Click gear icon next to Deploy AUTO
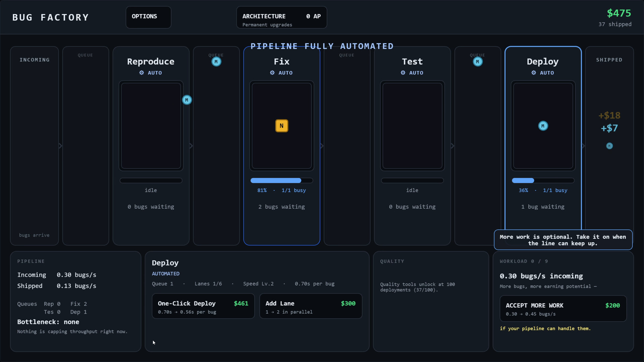Viewport: 644px width, 362px height. [x=534, y=73]
